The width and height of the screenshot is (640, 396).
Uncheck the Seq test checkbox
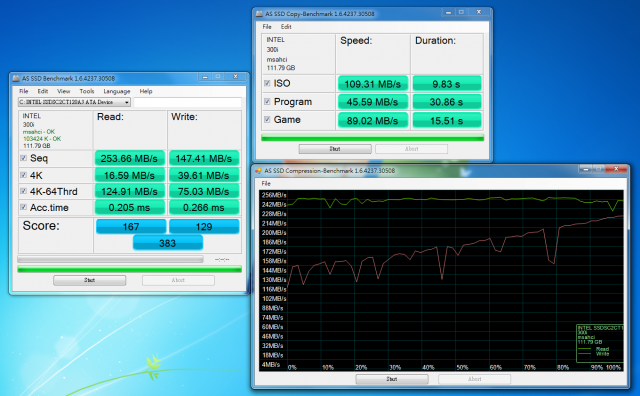(x=24, y=158)
